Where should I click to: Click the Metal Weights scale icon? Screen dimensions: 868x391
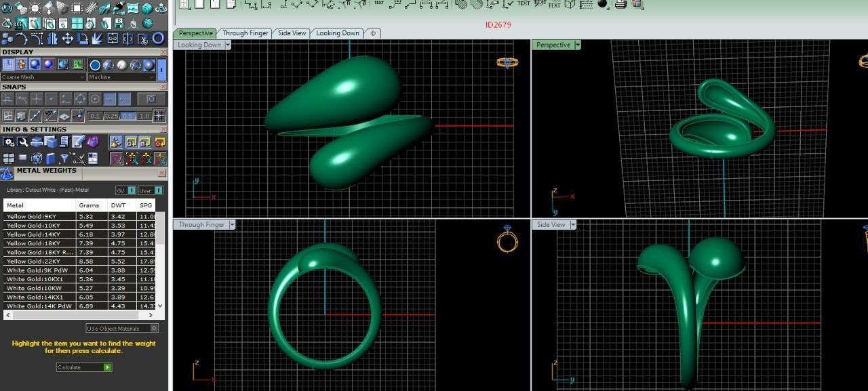click(x=7, y=174)
